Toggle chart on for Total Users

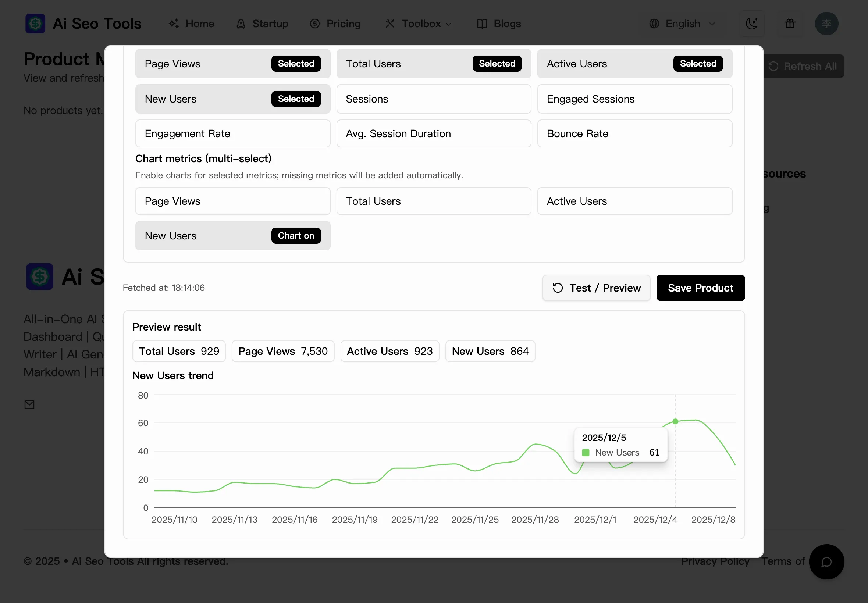pos(433,201)
